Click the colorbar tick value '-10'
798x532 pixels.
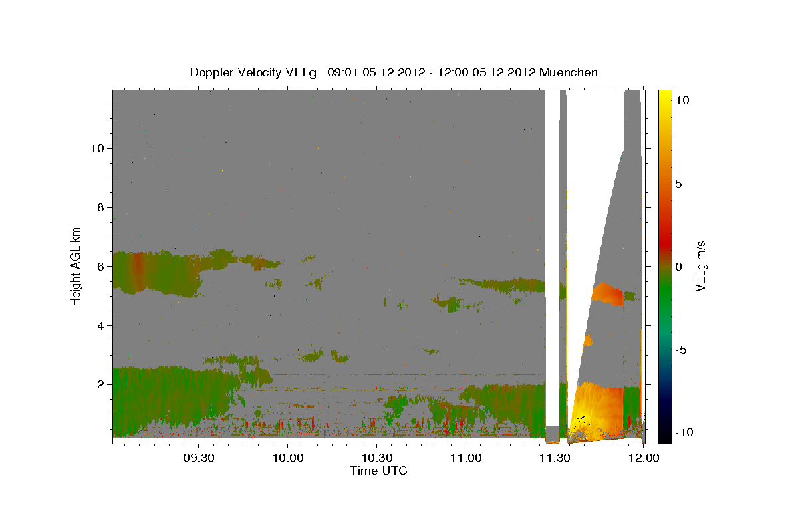pos(686,432)
